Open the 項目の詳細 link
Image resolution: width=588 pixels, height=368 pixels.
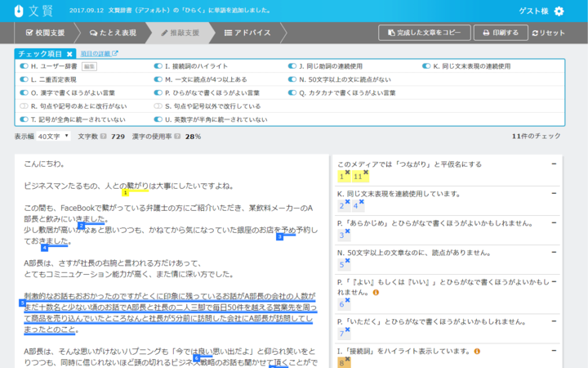(100, 54)
